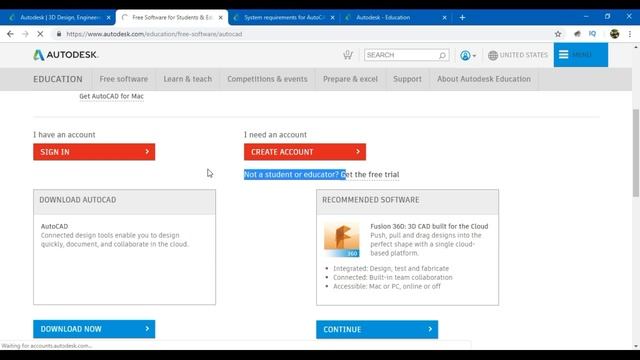640x360 pixels.
Task: Open the Chrome three-dot menu
Action: [x=630, y=34]
